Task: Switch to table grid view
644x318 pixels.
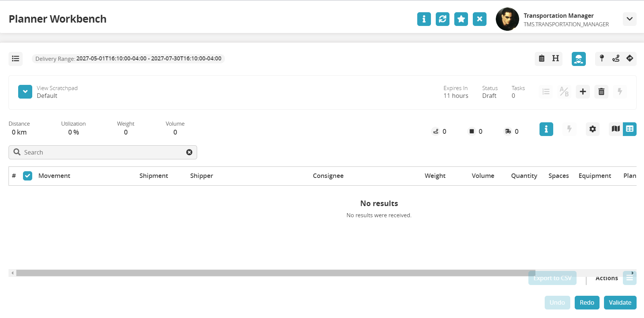Action: tap(630, 129)
